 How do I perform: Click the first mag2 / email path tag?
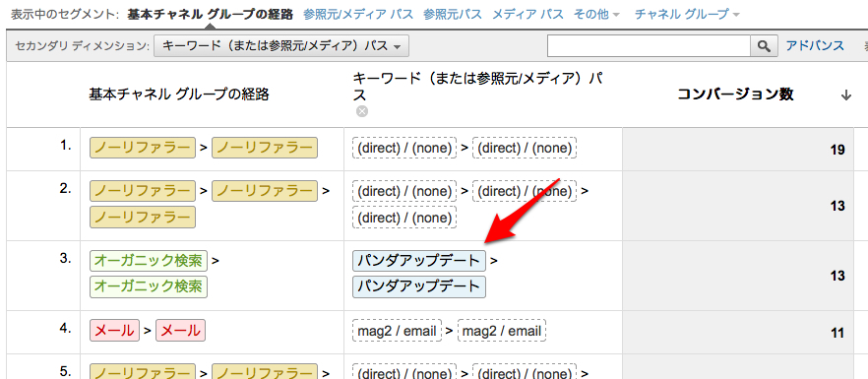(x=397, y=331)
